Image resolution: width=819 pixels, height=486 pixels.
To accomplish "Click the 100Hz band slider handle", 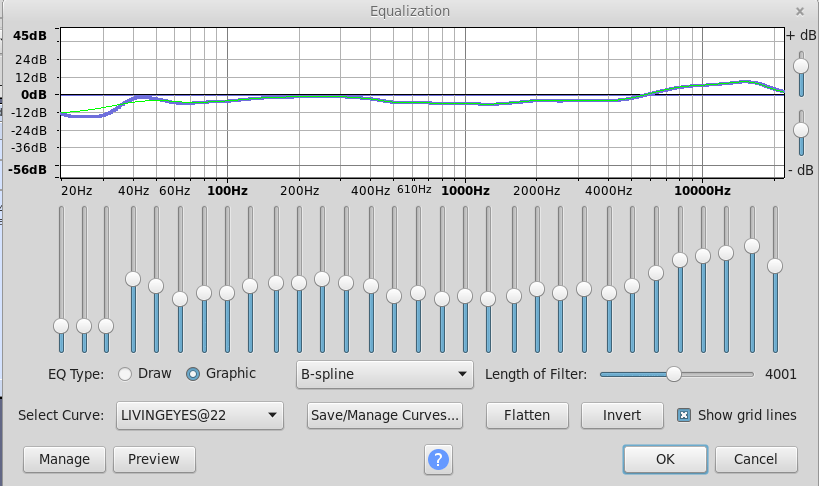I will [227, 293].
